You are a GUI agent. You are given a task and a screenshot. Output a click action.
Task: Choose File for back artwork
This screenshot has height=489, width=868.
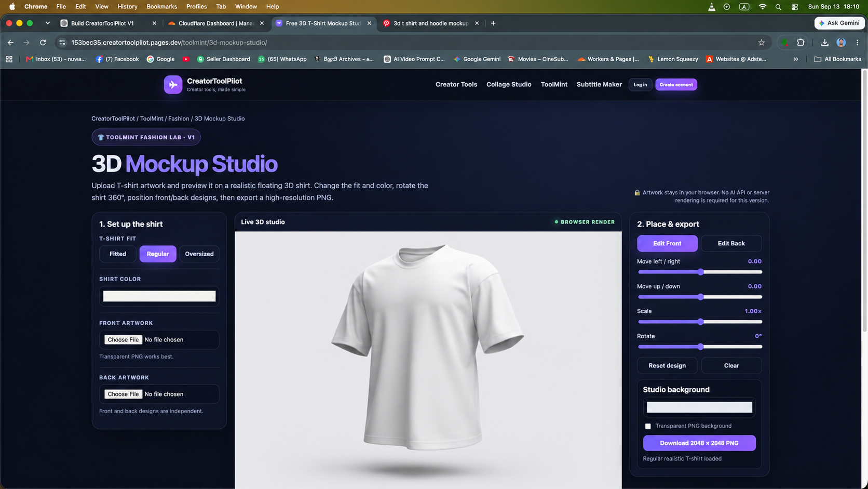[x=124, y=394]
